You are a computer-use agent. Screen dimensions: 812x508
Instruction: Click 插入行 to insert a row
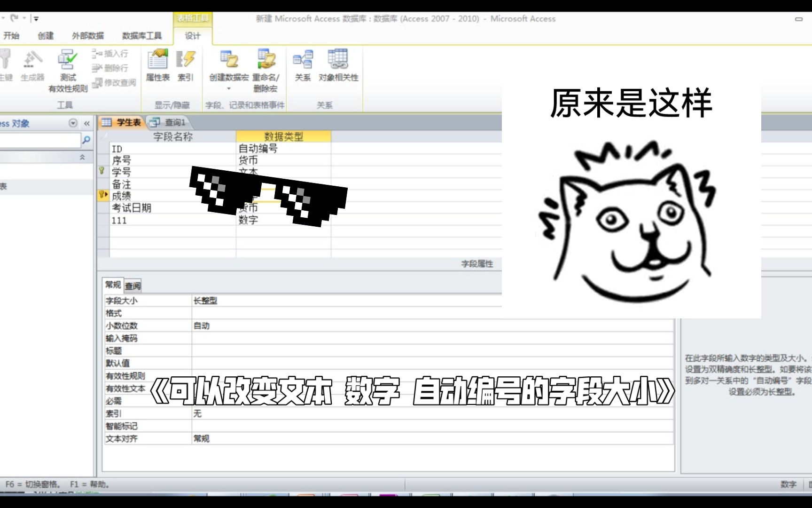(110, 54)
